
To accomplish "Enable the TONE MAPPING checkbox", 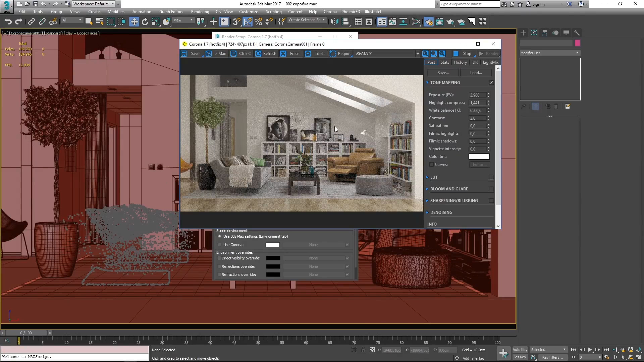I will 491,83.
